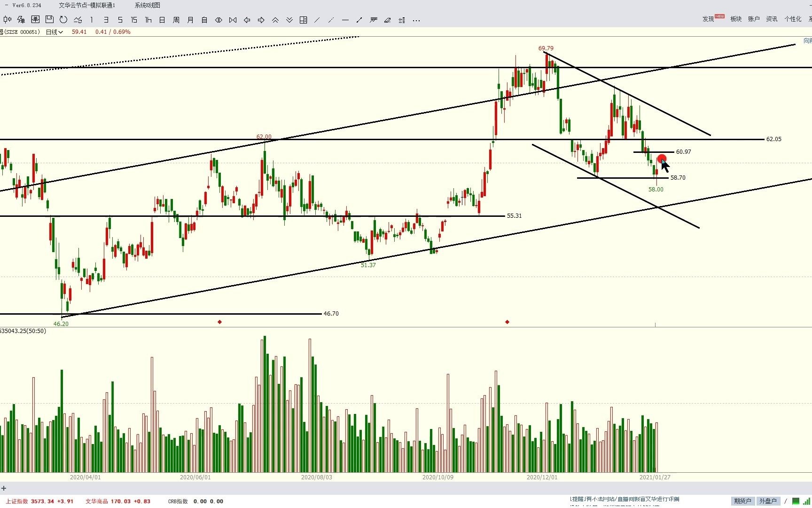Open the 资讯 menu
The image size is (812, 508).
pos(772,19)
